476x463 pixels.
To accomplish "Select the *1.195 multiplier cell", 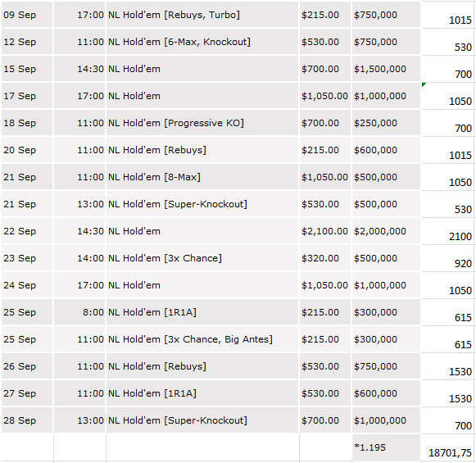I will pyautogui.click(x=386, y=448).
